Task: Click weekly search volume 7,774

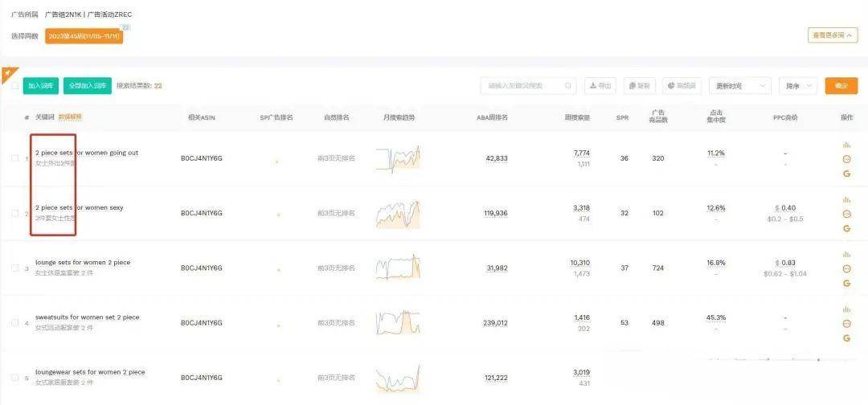Action: (582, 153)
